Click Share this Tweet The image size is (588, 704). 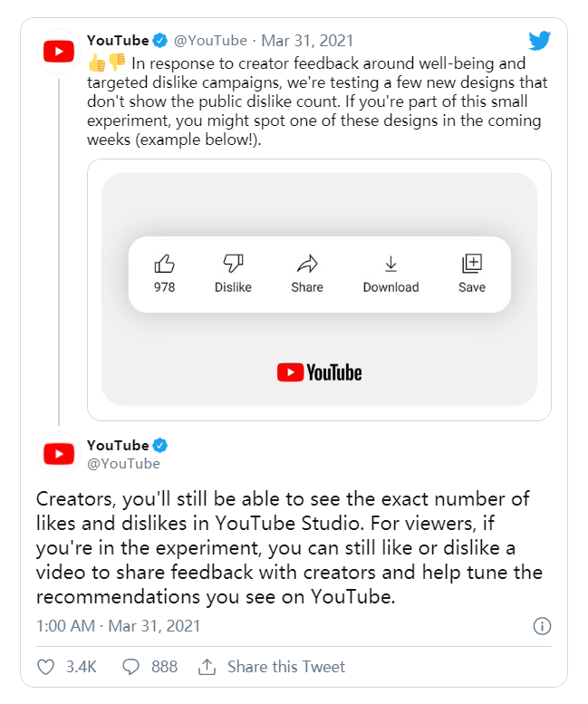[x=273, y=667]
